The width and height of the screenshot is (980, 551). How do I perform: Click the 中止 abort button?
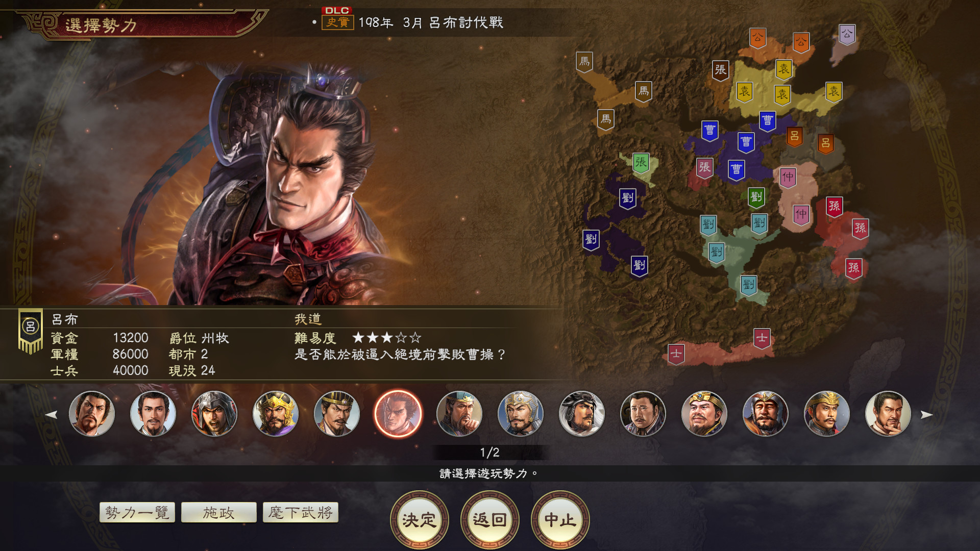[x=560, y=519]
